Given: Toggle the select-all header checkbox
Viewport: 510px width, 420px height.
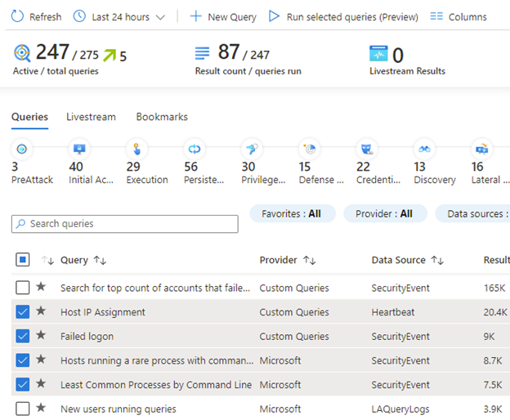Looking at the screenshot, I should point(22,260).
